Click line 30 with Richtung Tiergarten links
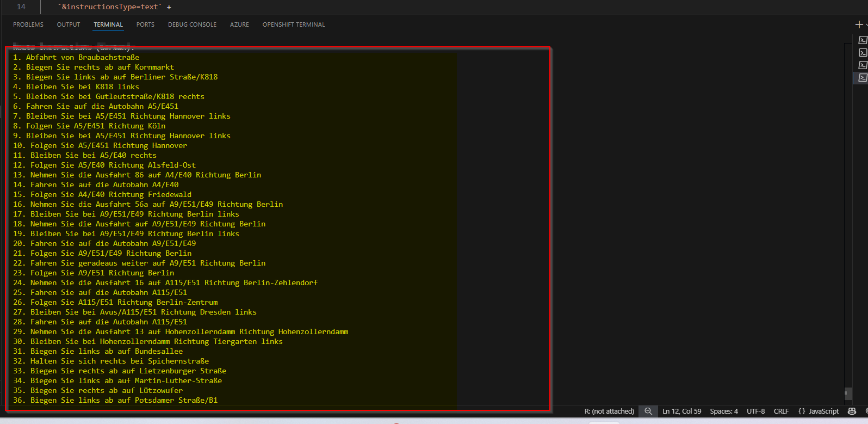868x424 pixels. [148, 341]
